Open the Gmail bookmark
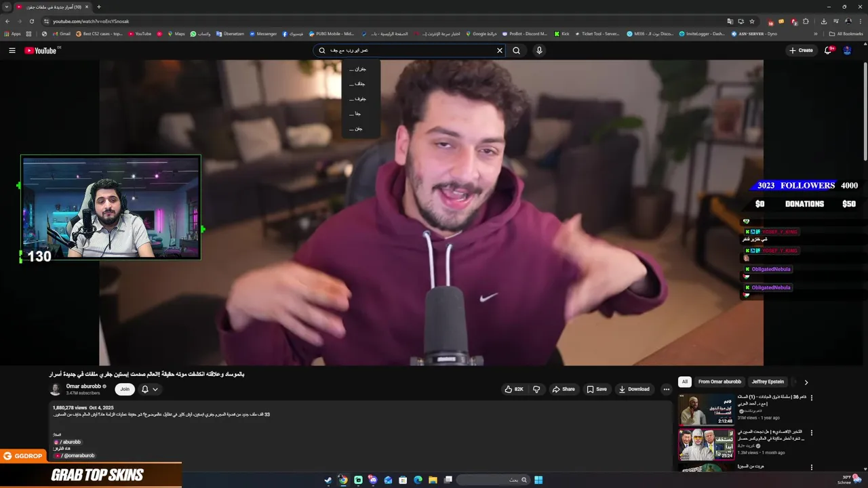868x488 pixels. click(61, 33)
